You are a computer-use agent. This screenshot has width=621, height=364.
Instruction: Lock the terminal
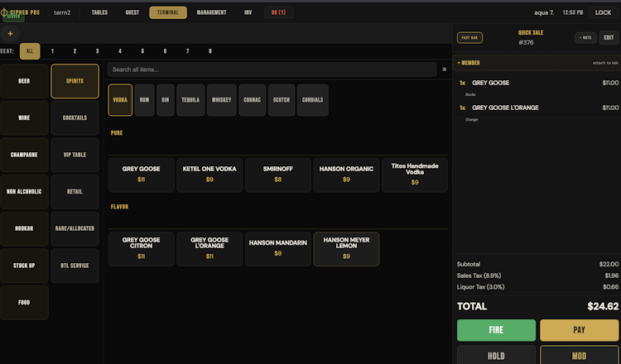[603, 12]
